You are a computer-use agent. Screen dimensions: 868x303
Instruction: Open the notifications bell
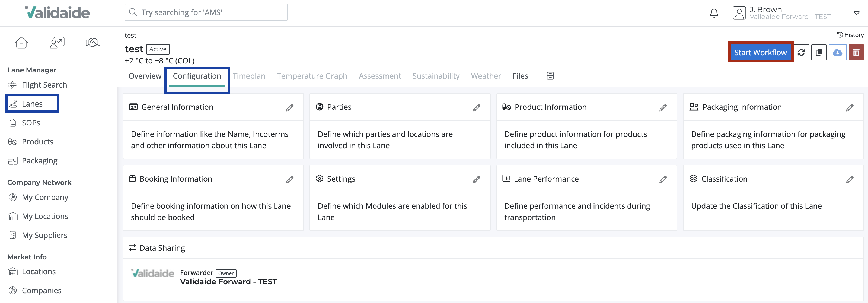click(714, 13)
